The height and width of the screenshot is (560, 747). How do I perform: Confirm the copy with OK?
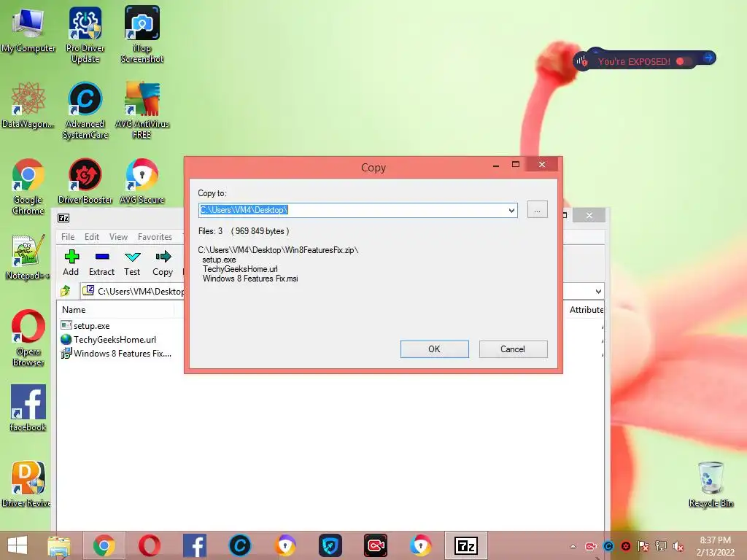tap(435, 349)
